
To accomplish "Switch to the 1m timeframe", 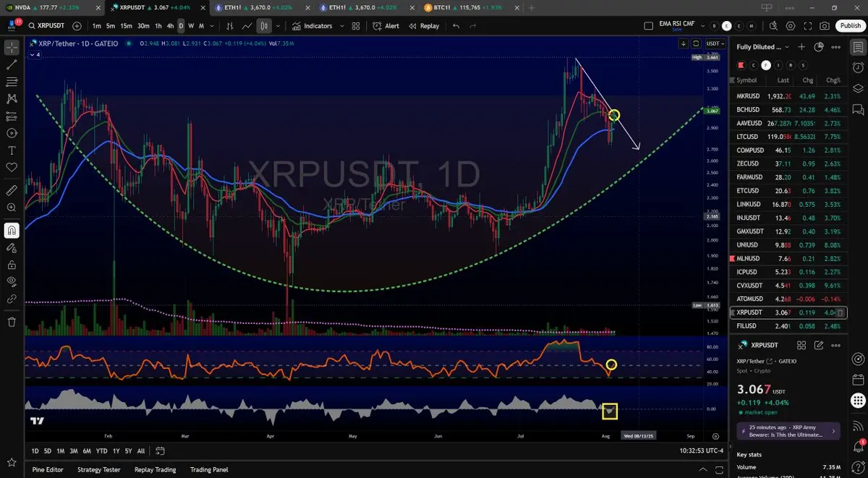I will click(x=96, y=25).
